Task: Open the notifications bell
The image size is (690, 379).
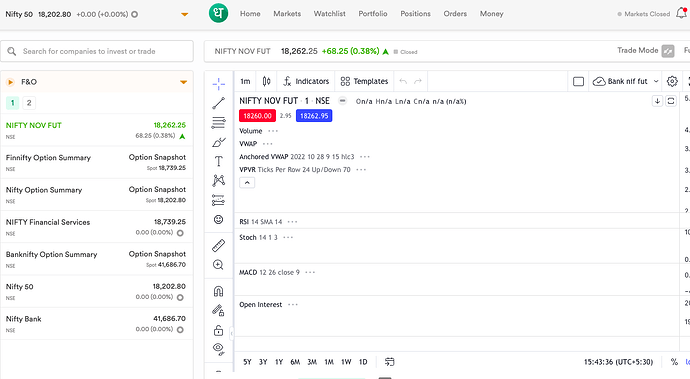Action: (681, 13)
